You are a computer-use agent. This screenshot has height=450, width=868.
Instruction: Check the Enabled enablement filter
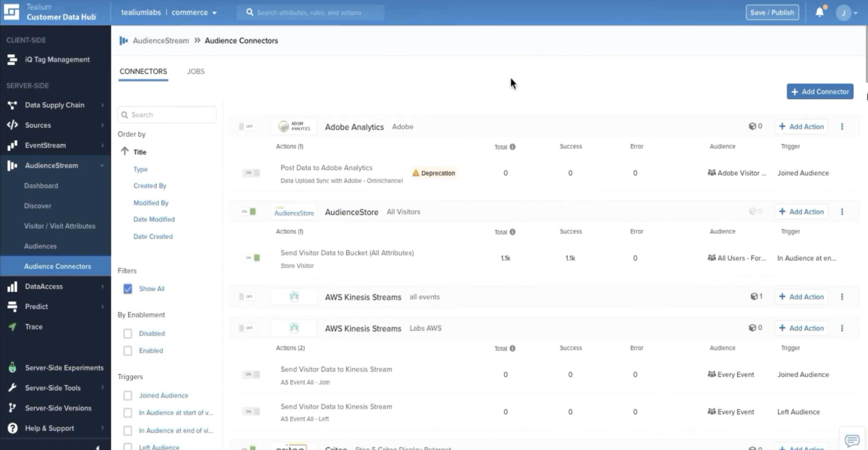(128, 351)
